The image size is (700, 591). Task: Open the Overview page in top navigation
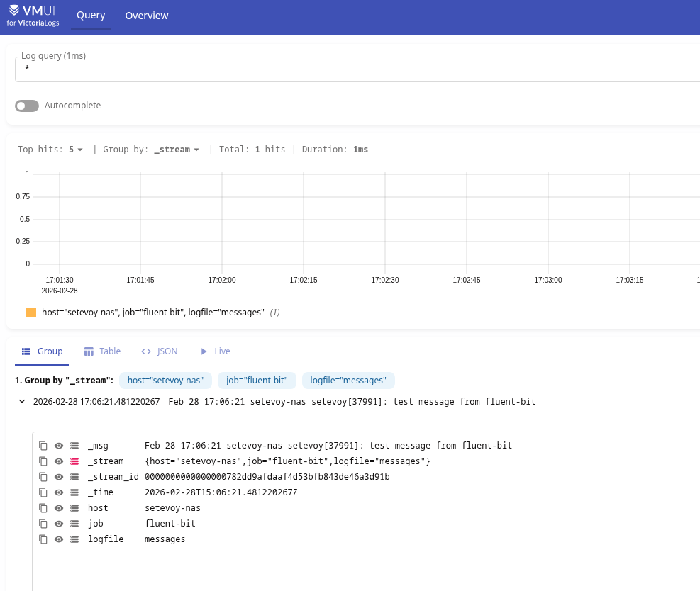[147, 16]
